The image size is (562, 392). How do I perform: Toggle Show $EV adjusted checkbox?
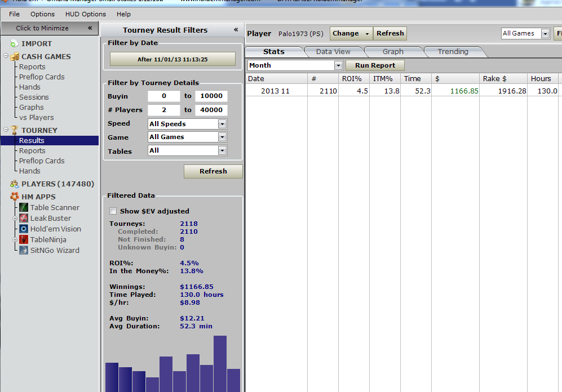(113, 211)
